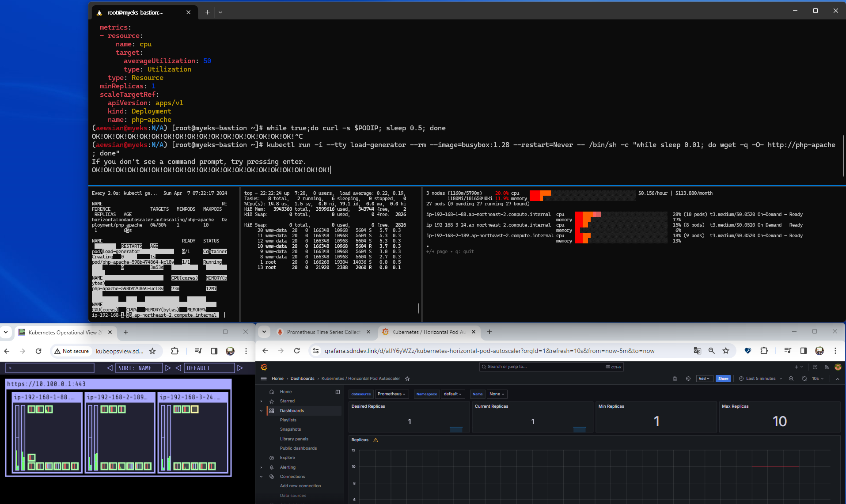The width and height of the screenshot is (846, 504).
Task: Open translate icon in Grafana address bar
Action: click(x=698, y=351)
